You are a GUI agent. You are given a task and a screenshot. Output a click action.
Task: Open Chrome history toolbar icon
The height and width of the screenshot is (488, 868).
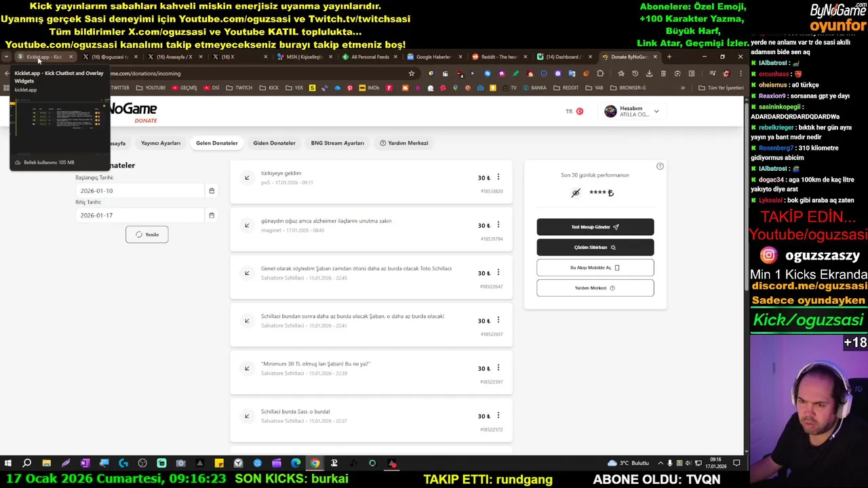(635, 73)
